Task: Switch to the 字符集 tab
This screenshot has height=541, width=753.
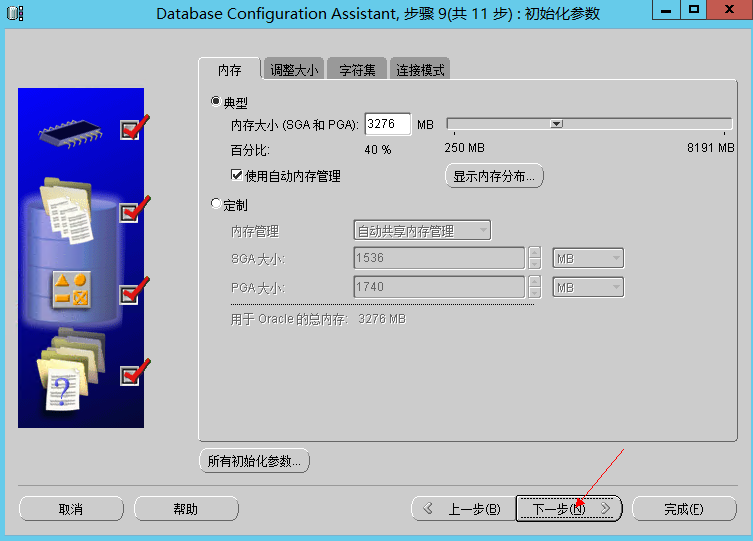Action: pyautogui.click(x=357, y=70)
